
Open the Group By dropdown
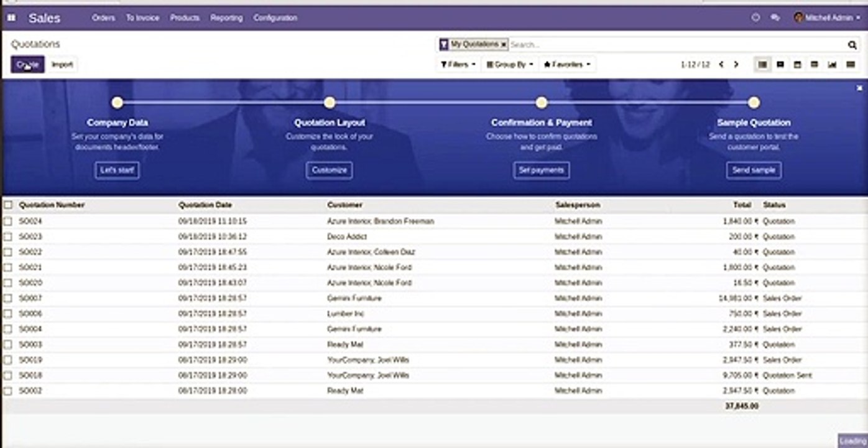[510, 65]
